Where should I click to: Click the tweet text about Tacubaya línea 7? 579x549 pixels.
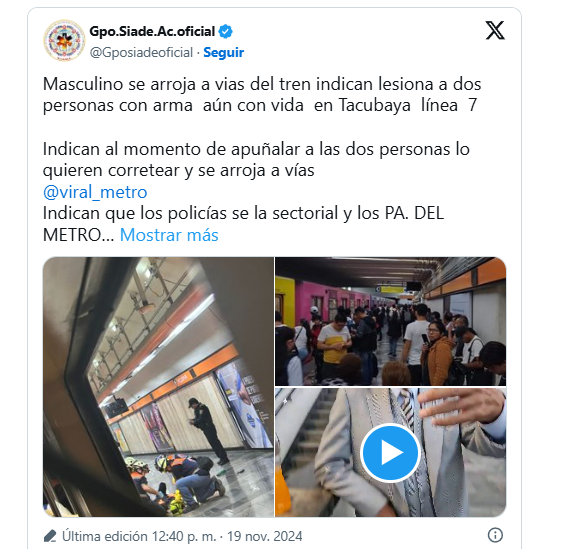pos(262,95)
